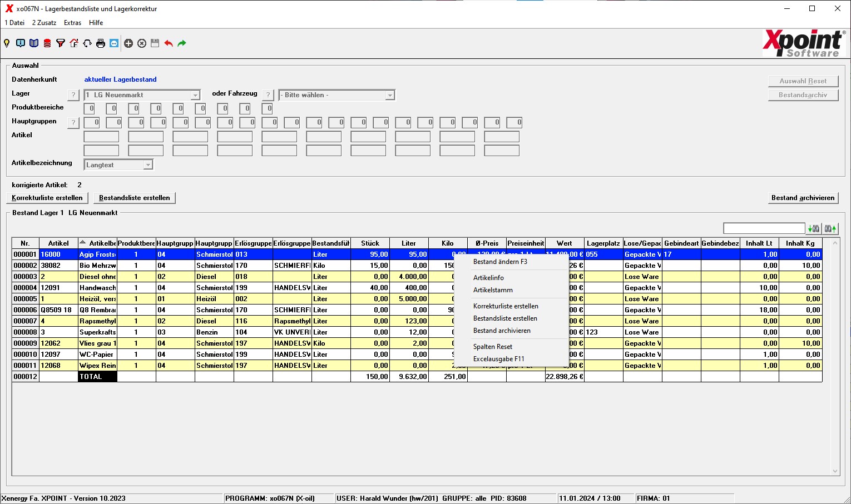Image resolution: width=851 pixels, height=504 pixels.
Task: Click the first Hauptgruppen number field
Action: coord(92,123)
